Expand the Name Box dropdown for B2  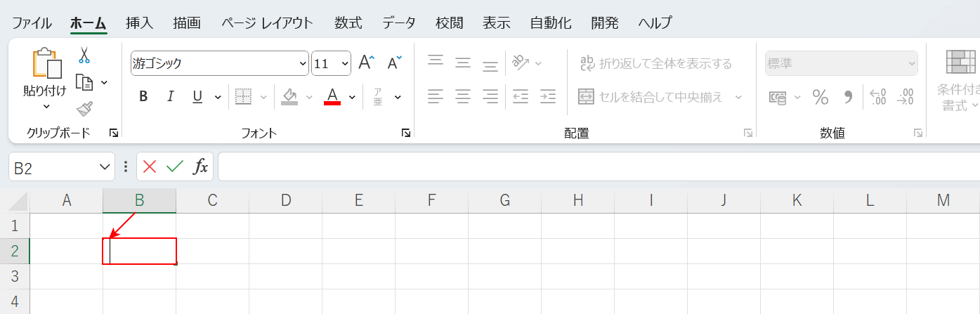[x=105, y=167]
